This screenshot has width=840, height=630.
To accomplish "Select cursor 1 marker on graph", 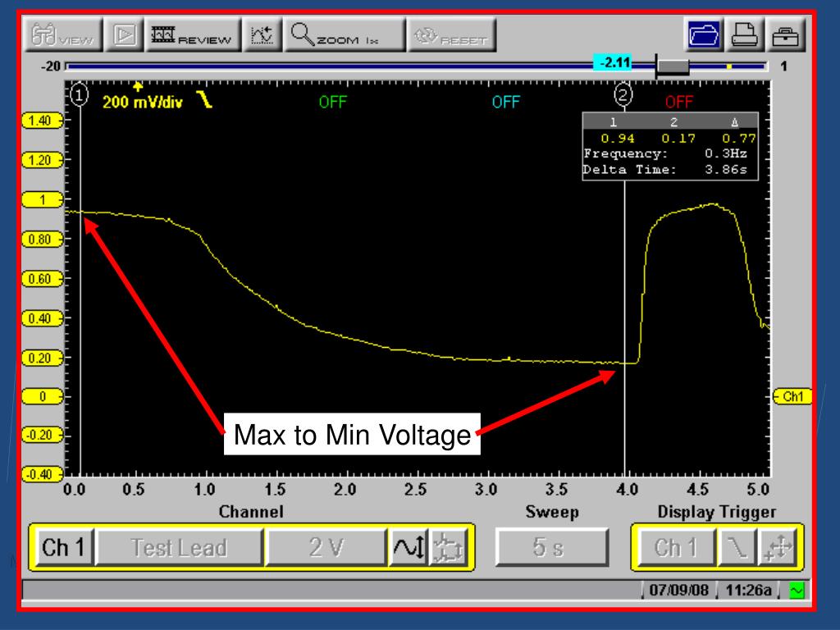I will 80,95.
